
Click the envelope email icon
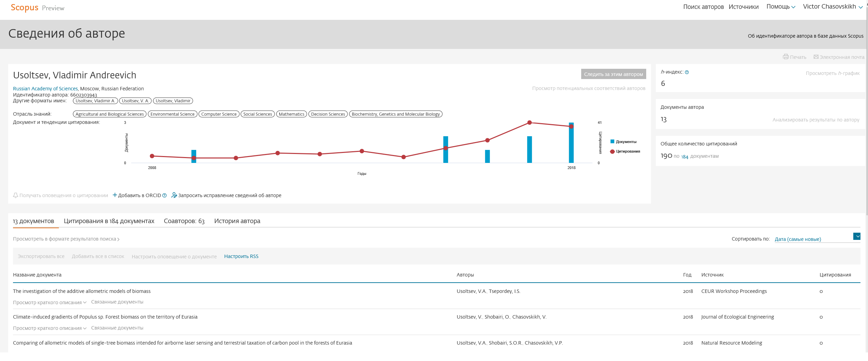point(816,57)
